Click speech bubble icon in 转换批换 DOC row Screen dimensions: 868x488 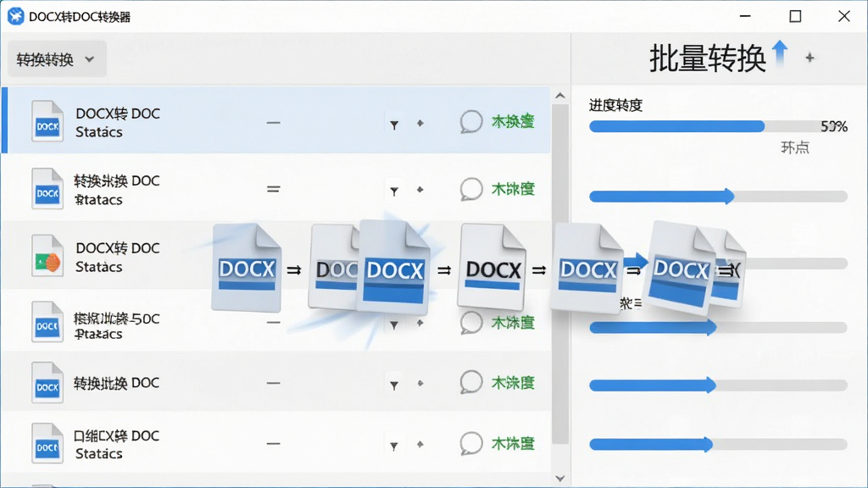click(471, 382)
